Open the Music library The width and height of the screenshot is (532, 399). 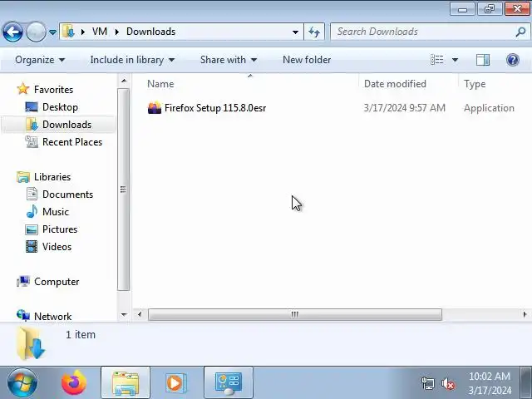click(56, 212)
